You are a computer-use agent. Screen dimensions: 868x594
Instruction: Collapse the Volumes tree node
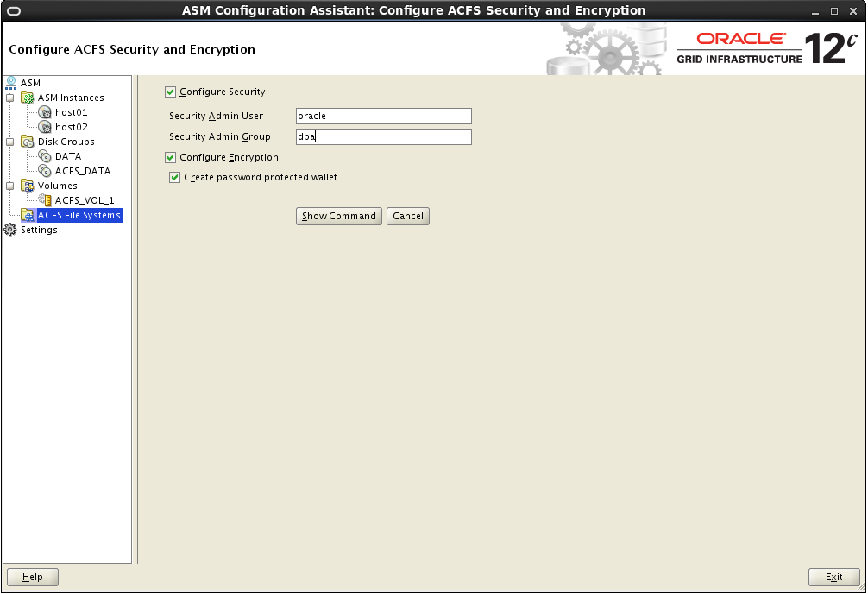tap(10, 186)
